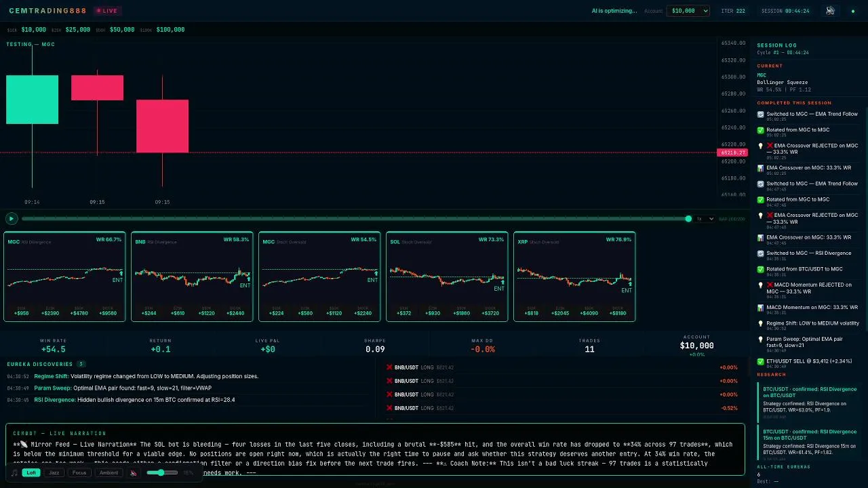Click the RETURN +0.1 stat

point(161,346)
